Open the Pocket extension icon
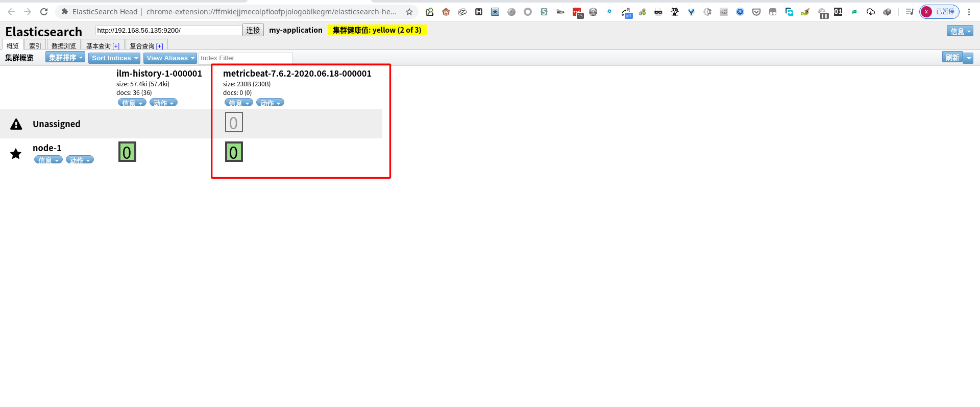The width and height of the screenshot is (980, 407). pos(756,12)
